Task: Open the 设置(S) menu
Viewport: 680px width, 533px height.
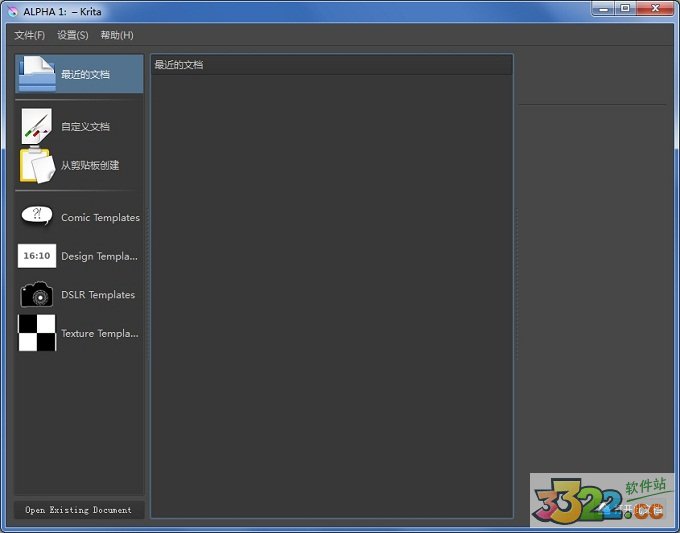Action: coord(73,35)
